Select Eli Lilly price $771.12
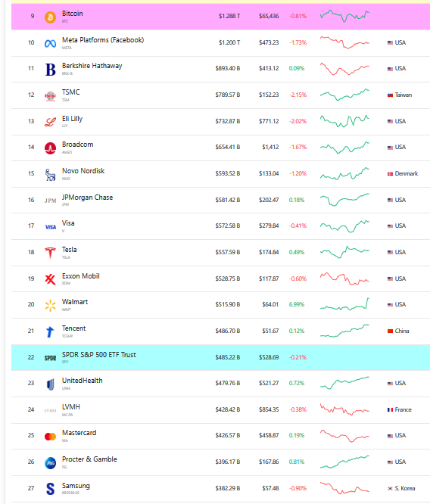Viewport: 430px width, 504px height. (x=269, y=121)
